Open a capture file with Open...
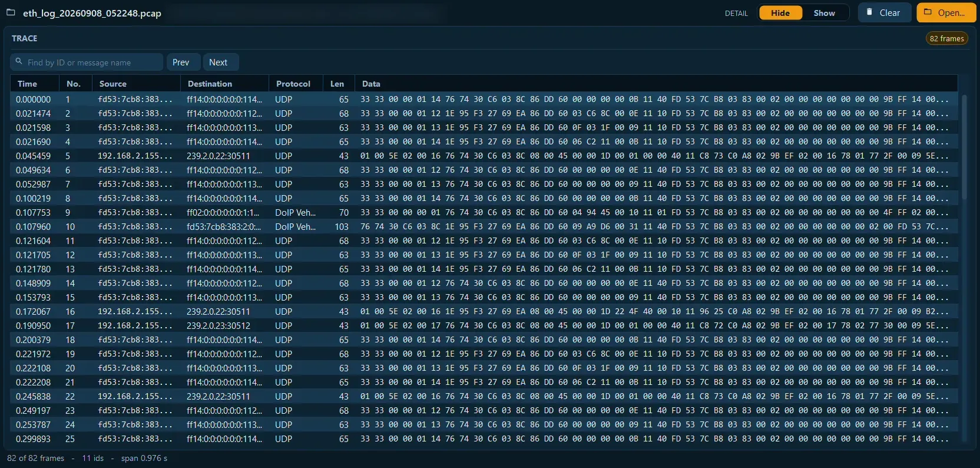The width and height of the screenshot is (980, 468). 946,13
